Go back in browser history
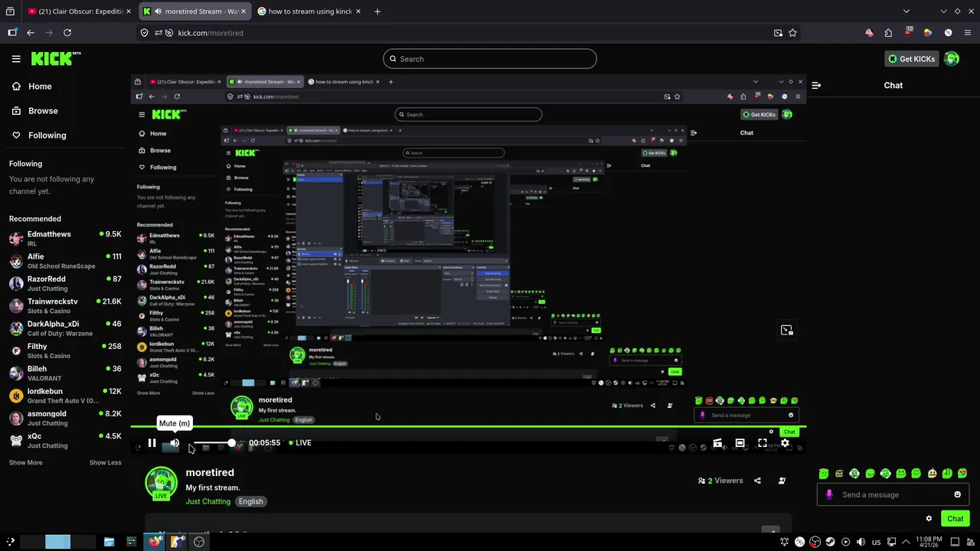The height and width of the screenshot is (551, 980). coord(31,33)
